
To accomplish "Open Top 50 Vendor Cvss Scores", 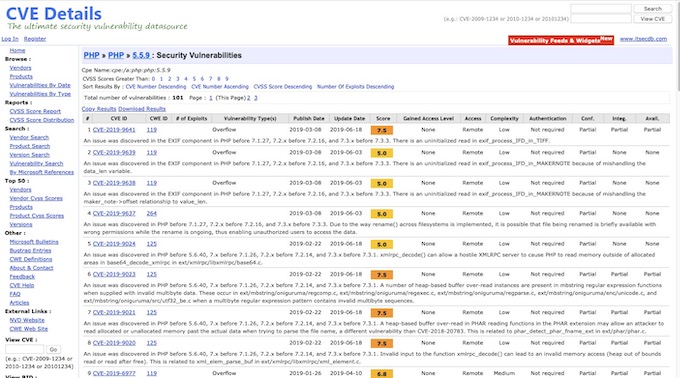I will (36, 198).
